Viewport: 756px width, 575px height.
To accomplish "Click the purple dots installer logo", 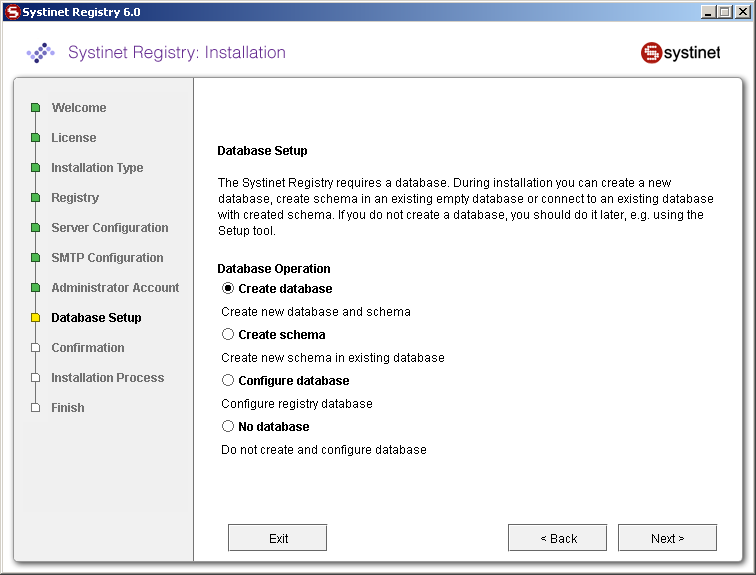I will [40, 53].
